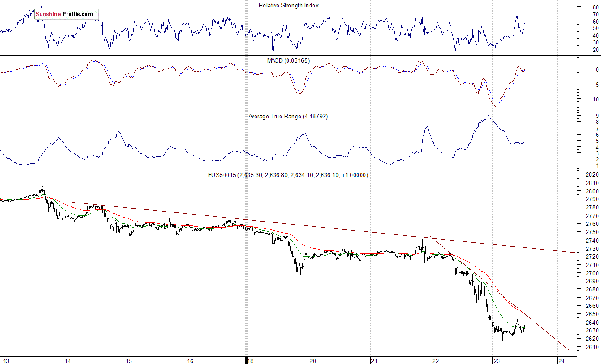Click the 2610 price axis label
601x364 pixels.
click(x=592, y=347)
